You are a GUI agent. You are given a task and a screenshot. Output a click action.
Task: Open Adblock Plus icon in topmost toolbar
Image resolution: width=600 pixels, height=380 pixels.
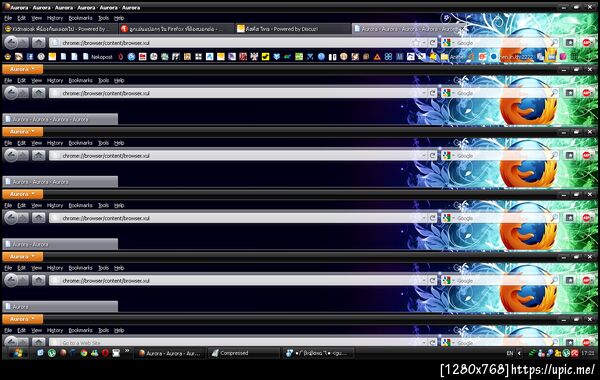586,43
